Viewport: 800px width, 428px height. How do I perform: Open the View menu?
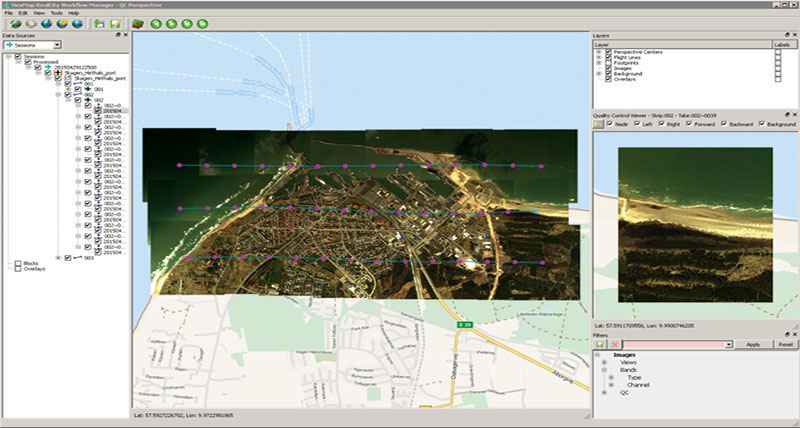tap(38, 12)
